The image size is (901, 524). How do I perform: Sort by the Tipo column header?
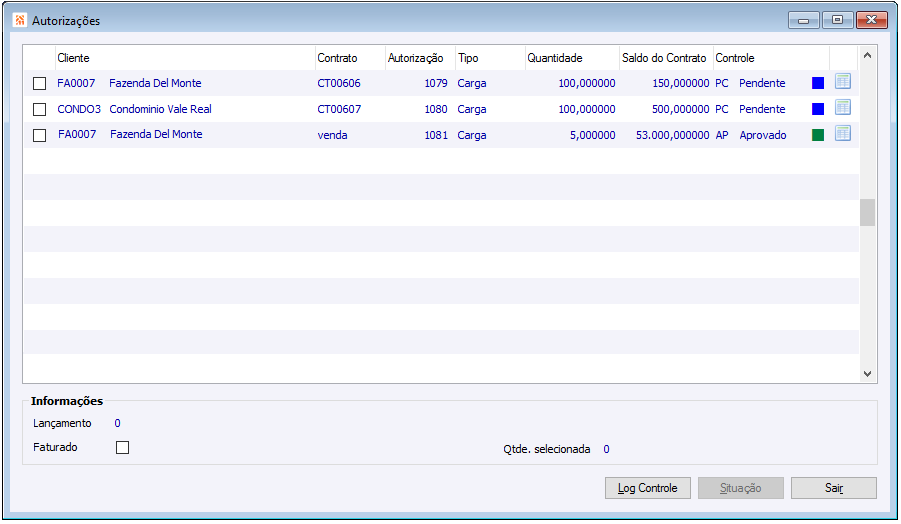(490, 58)
